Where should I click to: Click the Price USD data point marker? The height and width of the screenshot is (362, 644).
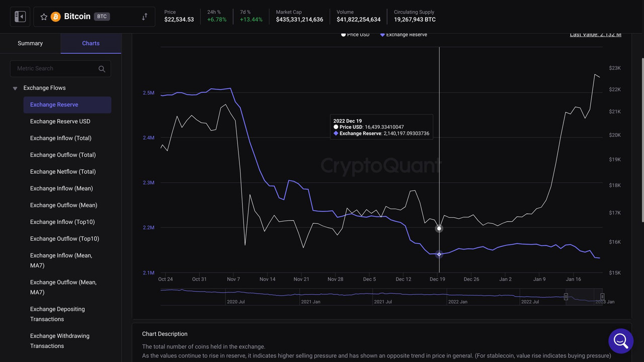pos(439,228)
